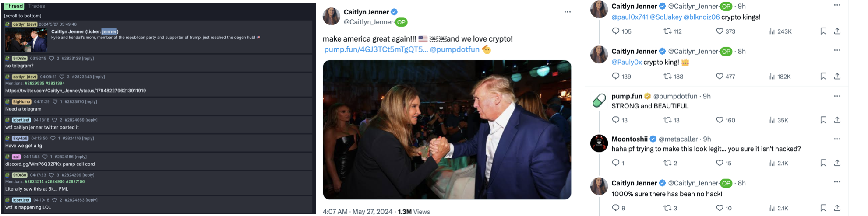Screen dimensions: 868x216
Task: Open the pump.fun link in tweet
Action: click(x=376, y=49)
